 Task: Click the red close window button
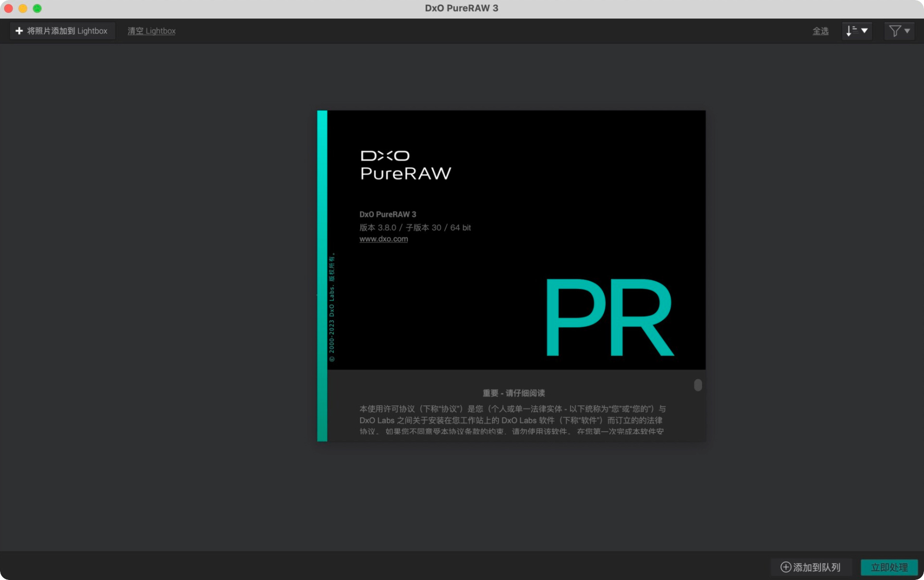[8, 8]
